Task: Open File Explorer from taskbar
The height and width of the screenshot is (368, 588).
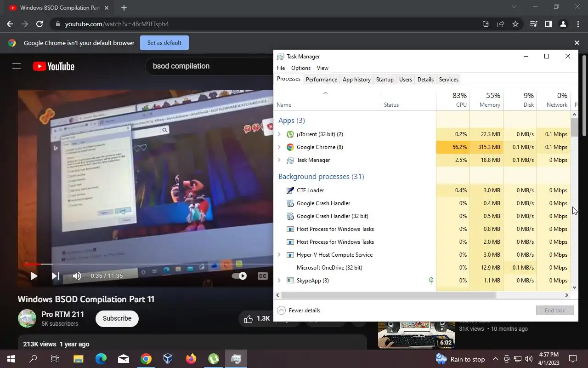Action: click(x=78, y=359)
